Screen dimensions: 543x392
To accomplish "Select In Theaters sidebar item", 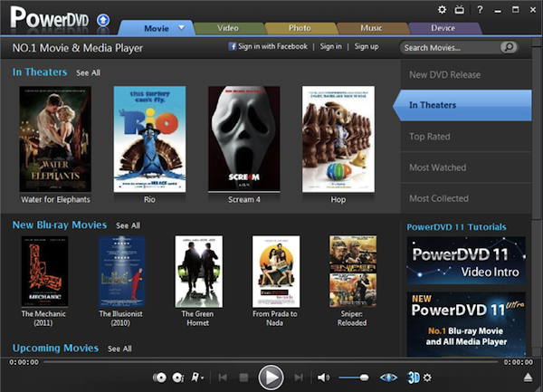I will 462,105.
